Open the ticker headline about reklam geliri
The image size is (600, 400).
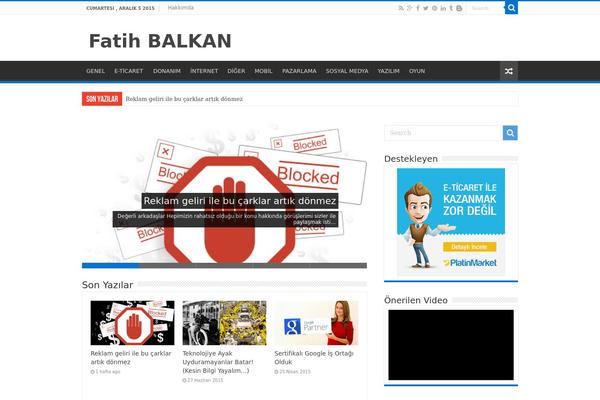[x=184, y=99]
